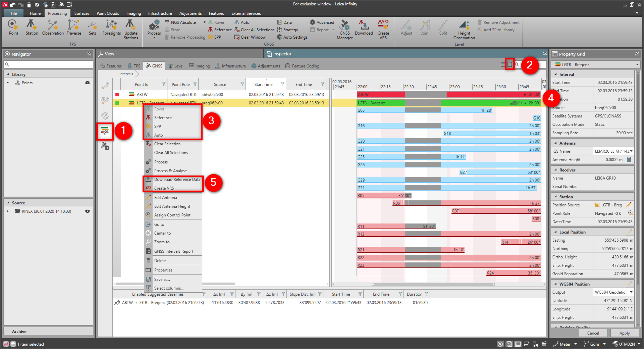Select the ABTW to LGTB baseline row
Image resolution: width=644 pixels, height=349 pixels.
271,303
